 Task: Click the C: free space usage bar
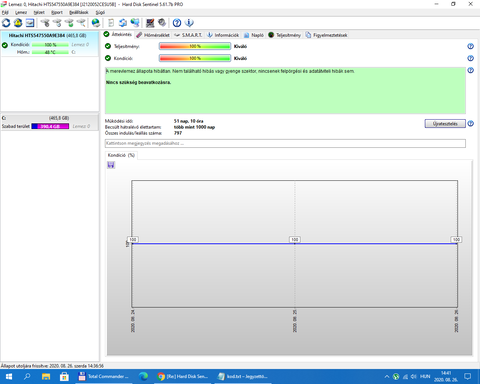click(50, 126)
